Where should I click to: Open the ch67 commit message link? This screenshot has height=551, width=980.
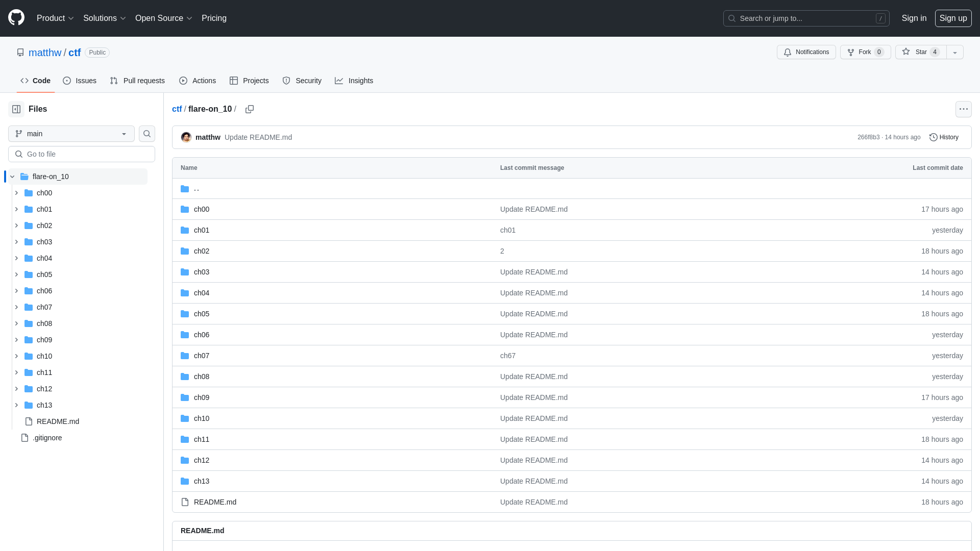point(508,356)
